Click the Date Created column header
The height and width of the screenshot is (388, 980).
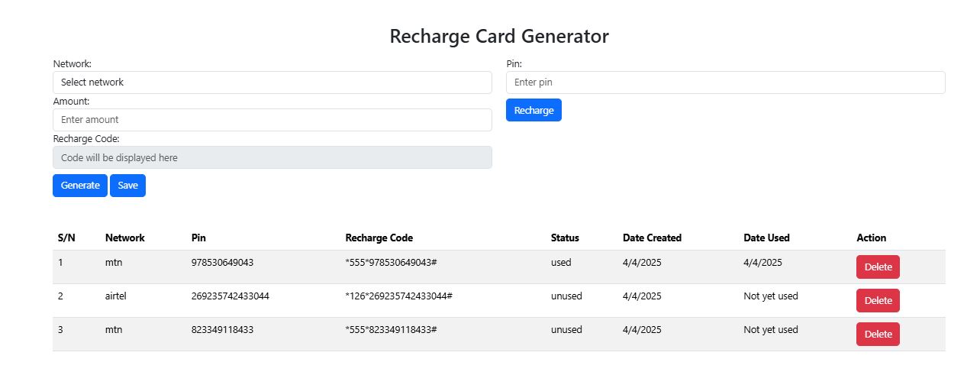coord(652,238)
